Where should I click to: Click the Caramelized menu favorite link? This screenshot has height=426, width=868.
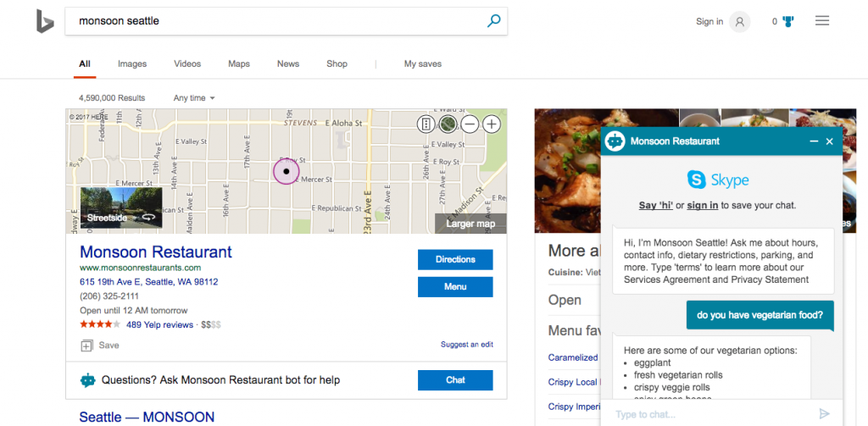point(573,357)
